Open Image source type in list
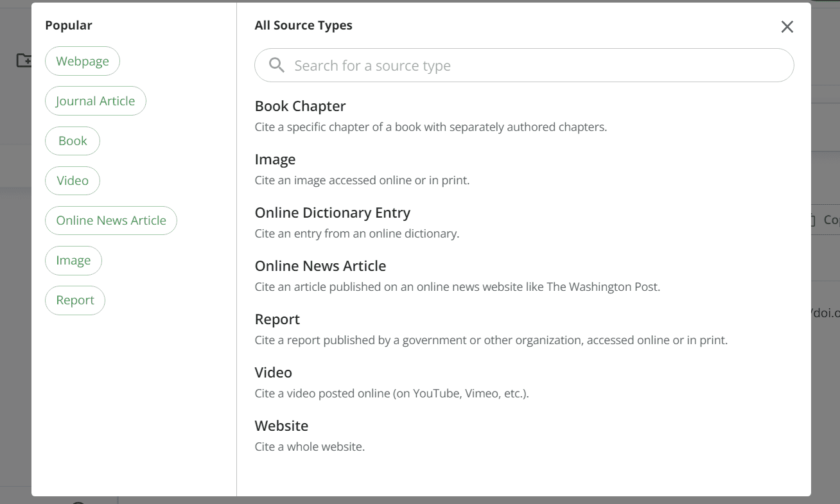This screenshot has width=840, height=504. tap(275, 159)
